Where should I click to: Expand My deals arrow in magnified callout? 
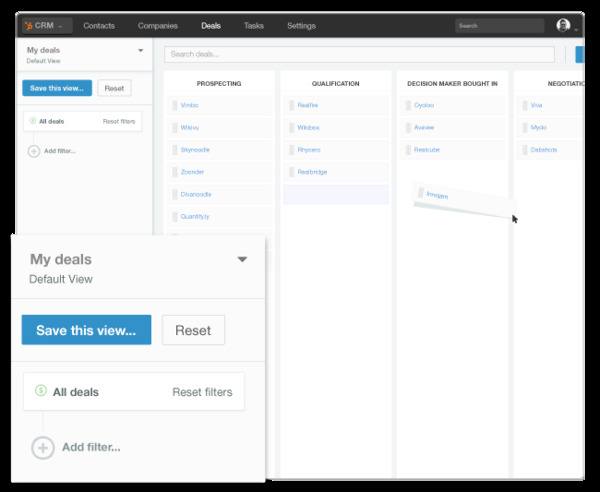(x=242, y=259)
